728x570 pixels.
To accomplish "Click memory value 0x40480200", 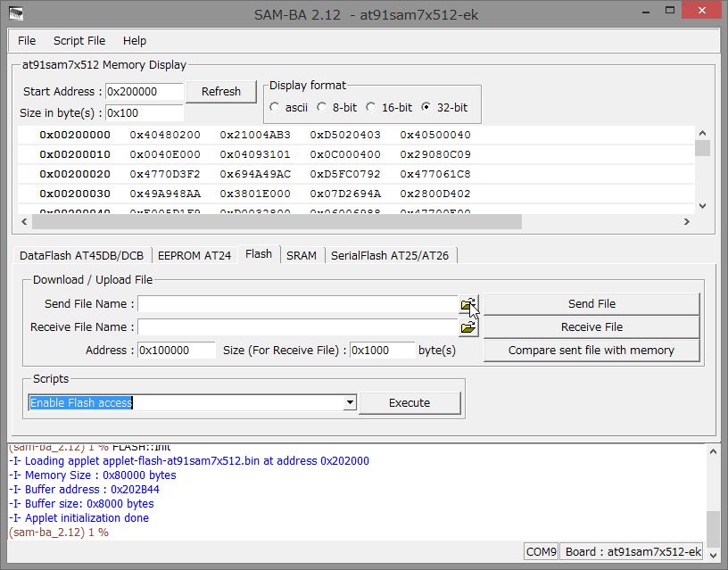I will click(165, 135).
